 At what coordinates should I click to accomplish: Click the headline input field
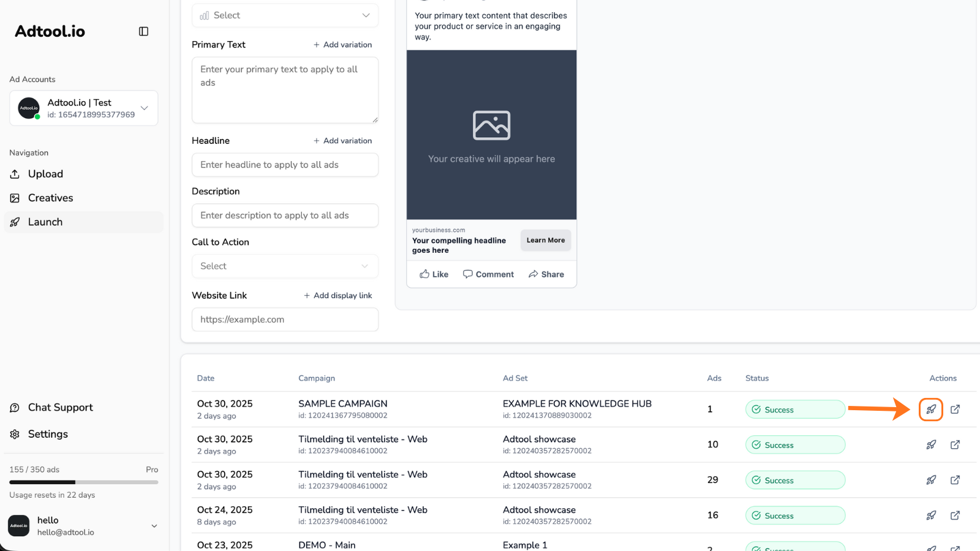285,165
